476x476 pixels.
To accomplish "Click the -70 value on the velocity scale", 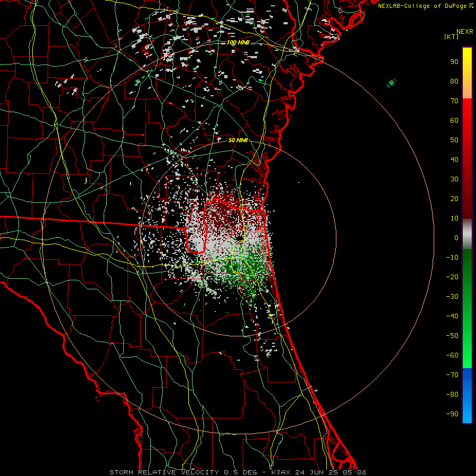I will 452,375.
